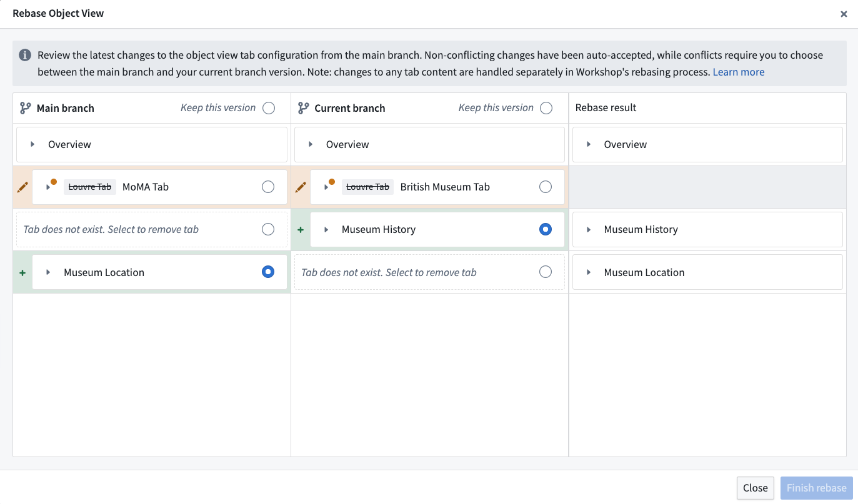
Task: Expand the Overview row in Main branch
Action: [33, 144]
